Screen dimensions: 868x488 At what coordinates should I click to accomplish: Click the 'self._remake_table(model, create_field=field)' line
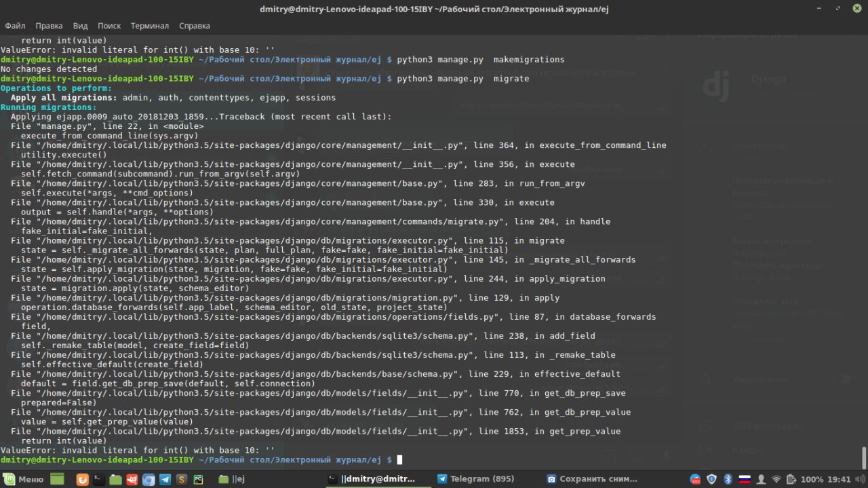click(135, 345)
